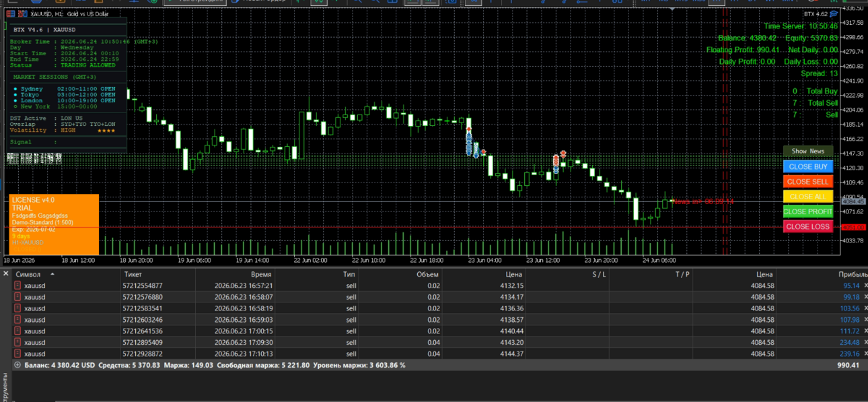This screenshot has width=868, height=402.
Task: Select ticket number 57212583541
Action: point(143,308)
